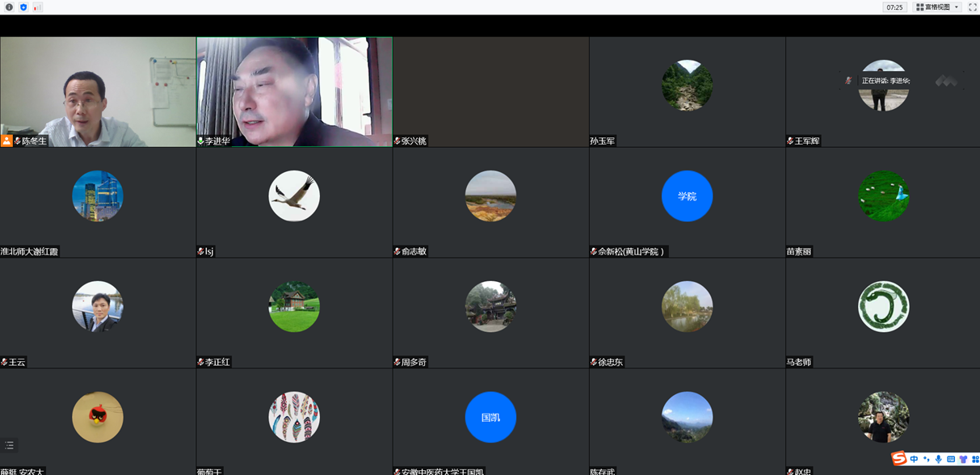Viewport: 980px width, 475px height.
Task: Select 李进华's speaking video tile
Action: 294,91
